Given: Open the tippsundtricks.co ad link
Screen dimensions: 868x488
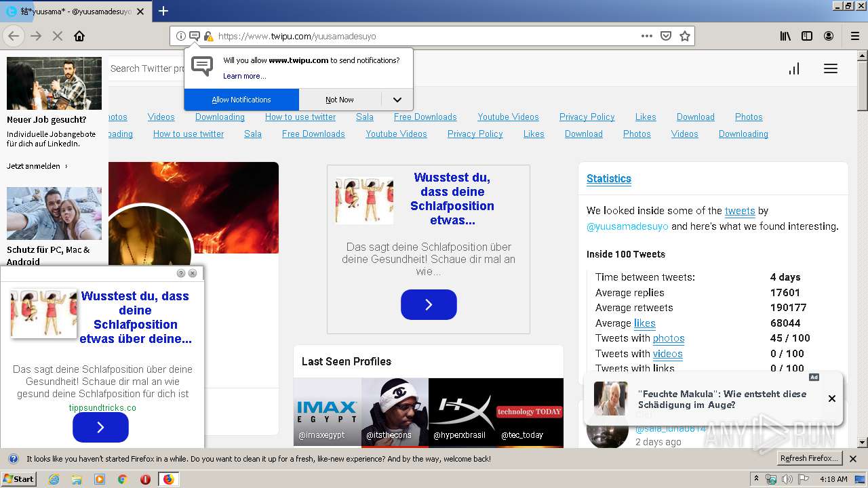Looking at the screenshot, I should [102, 408].
